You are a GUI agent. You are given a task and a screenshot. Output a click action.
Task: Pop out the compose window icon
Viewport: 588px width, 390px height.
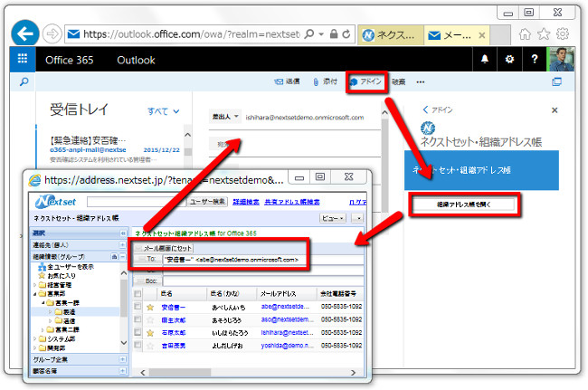(556, 81)
